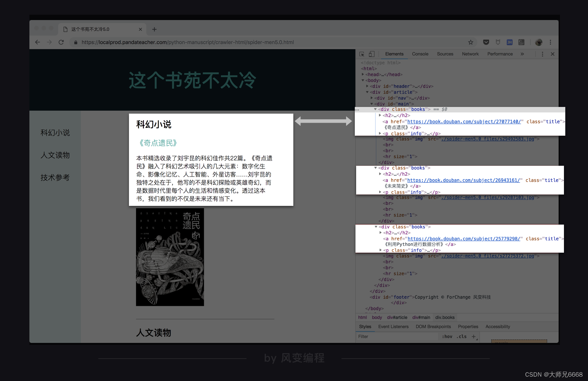Close the 这个书苑不太冷5.0 tab
The width and height of the screenshot is (588, 381).
coord(140,29)
